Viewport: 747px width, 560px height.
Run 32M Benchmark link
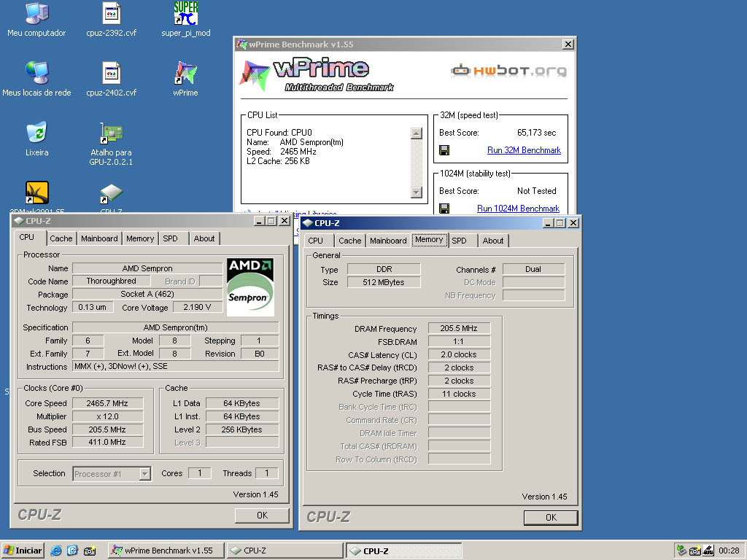point(524,150)
